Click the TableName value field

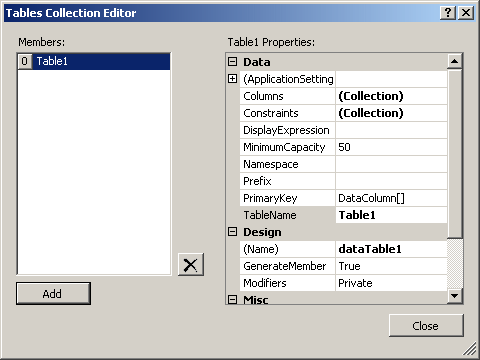[x=391, y=215]
